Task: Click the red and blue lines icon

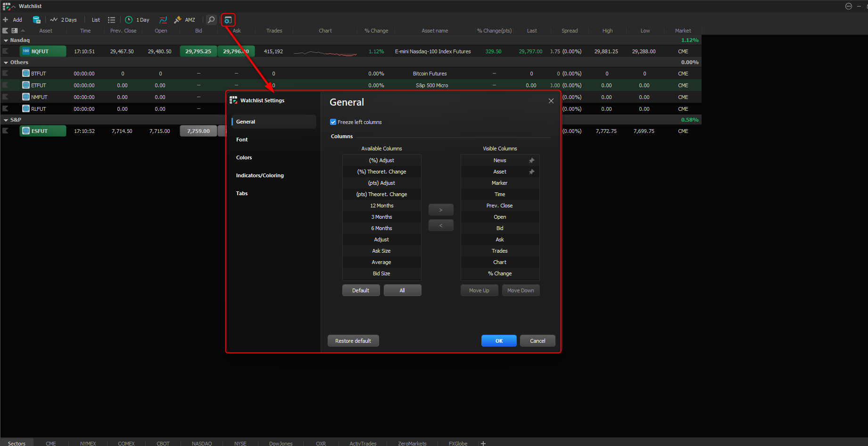Action: tap(163, 20)
